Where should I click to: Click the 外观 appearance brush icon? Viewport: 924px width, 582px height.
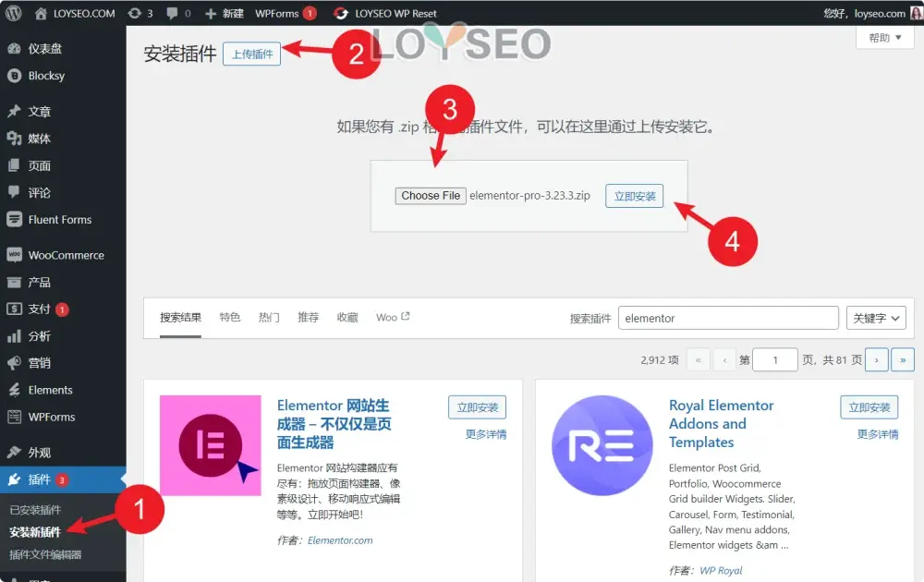(14, 453)
